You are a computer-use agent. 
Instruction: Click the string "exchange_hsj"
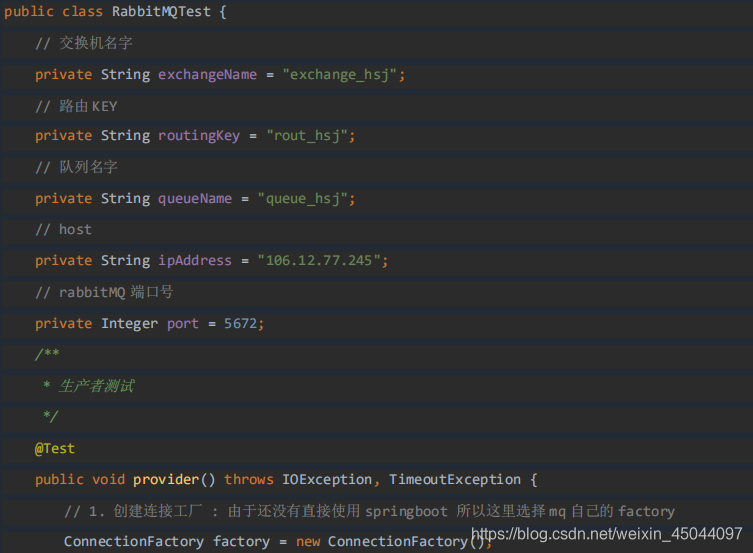pyautogui.click(x=340, y=75)
